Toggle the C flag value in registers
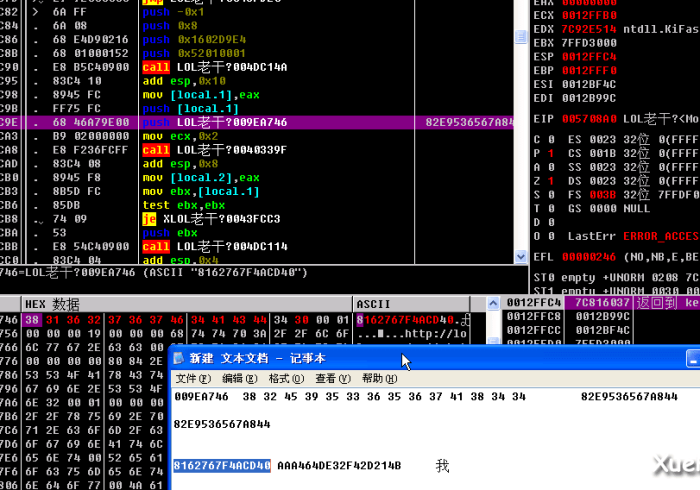 click(x=552, y=138)
